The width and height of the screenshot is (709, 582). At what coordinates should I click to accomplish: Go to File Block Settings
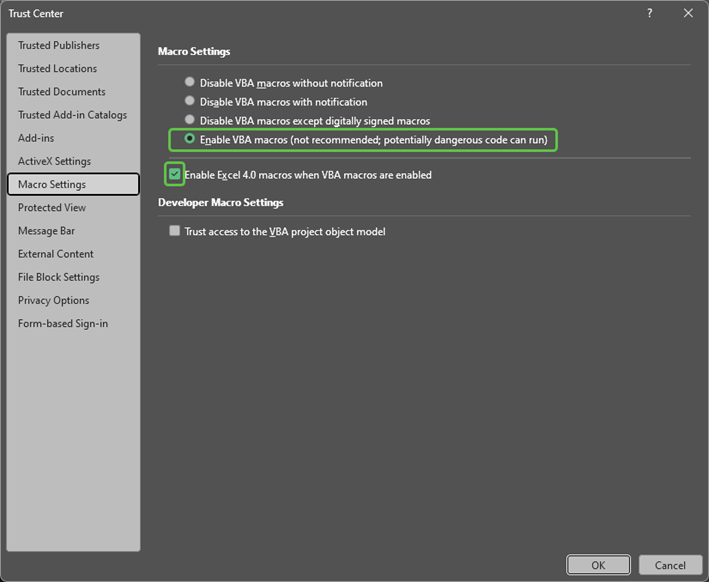(59, 277)
